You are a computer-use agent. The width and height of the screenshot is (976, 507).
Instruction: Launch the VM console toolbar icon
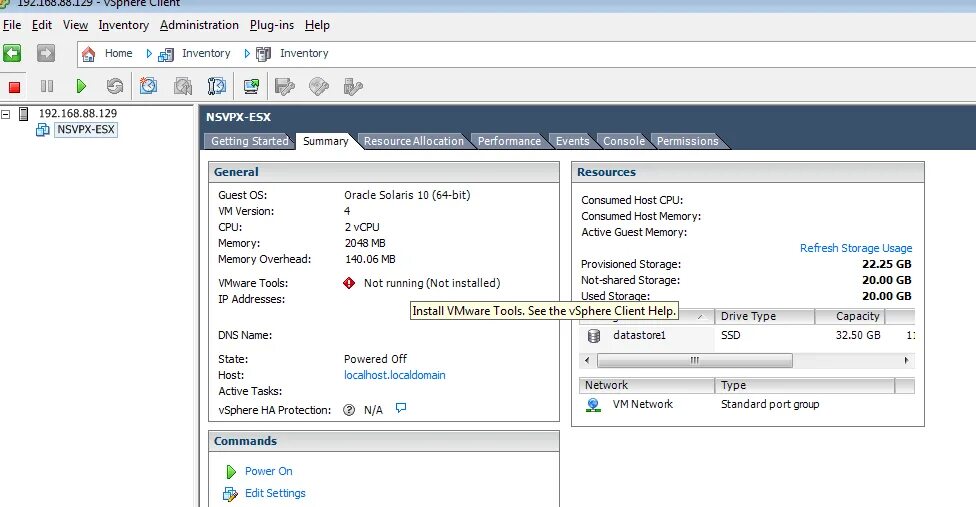(x=251, y=86)
